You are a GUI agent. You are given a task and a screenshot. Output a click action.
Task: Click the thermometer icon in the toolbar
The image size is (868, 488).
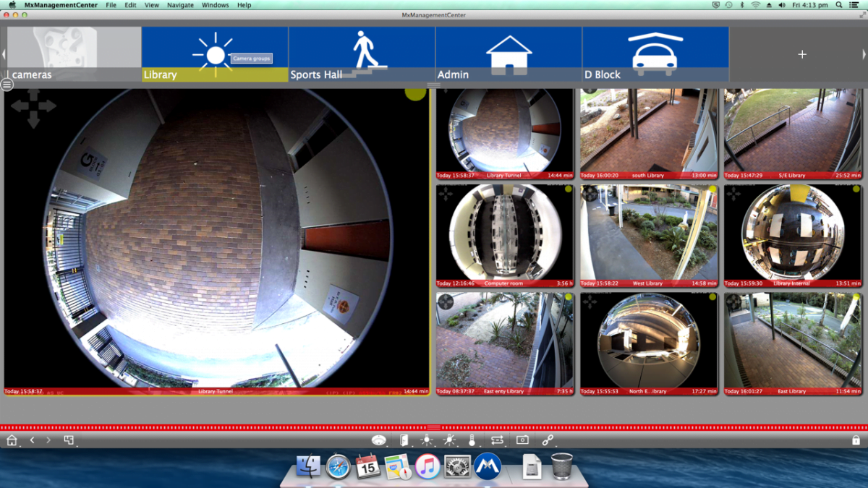tap(472, 440)
